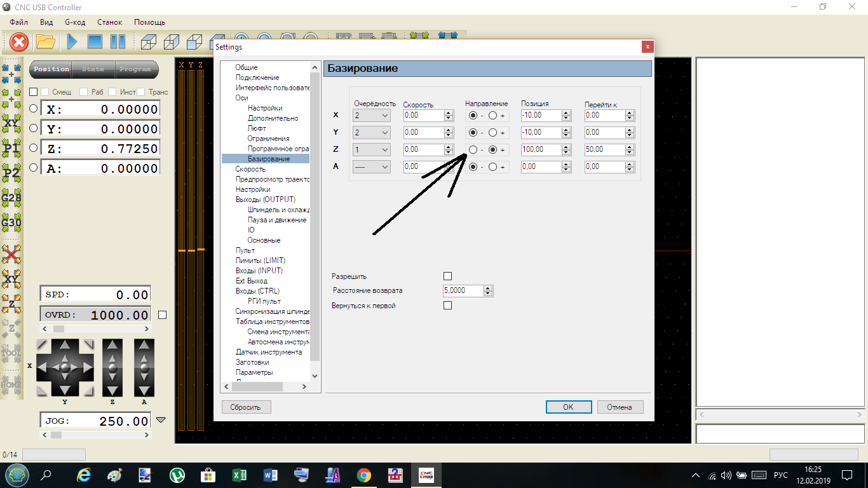Adjust the X axis Скорость spinner

449,116
